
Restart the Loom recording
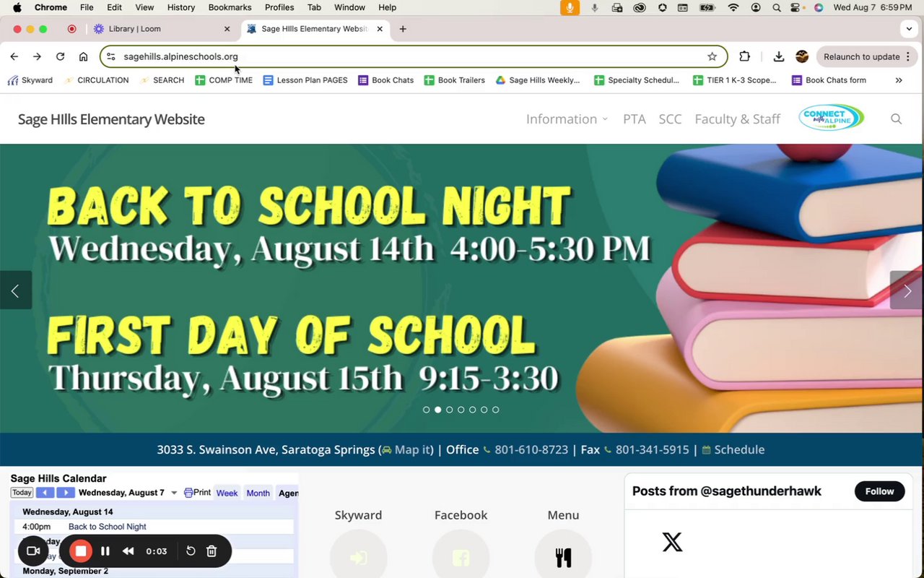coord(191,551)
